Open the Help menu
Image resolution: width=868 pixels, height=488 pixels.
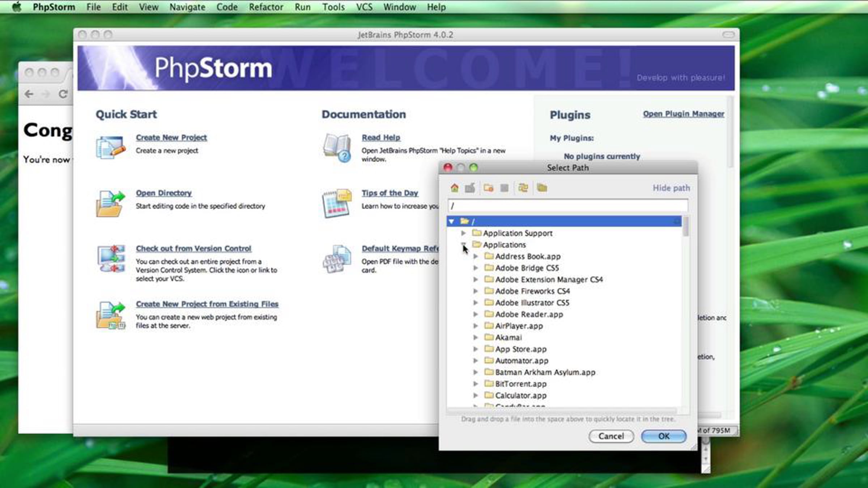[x=436, y=7]
